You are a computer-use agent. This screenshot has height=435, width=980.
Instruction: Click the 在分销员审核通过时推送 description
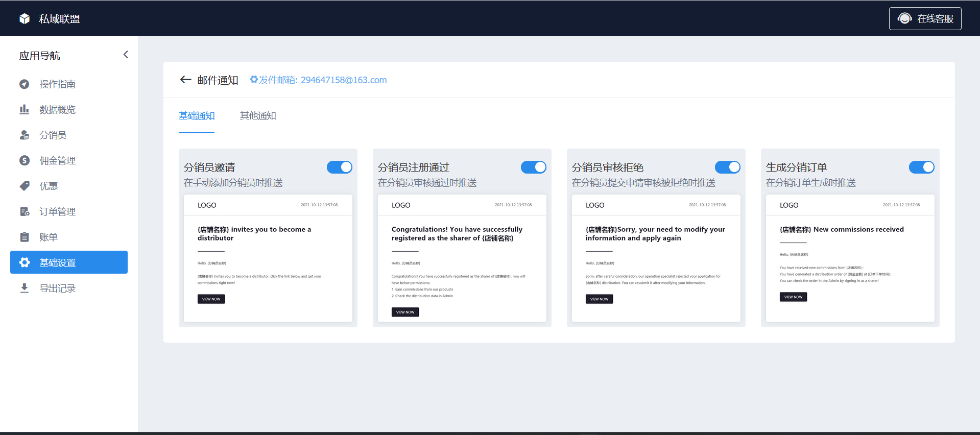(x=427, y=183)
